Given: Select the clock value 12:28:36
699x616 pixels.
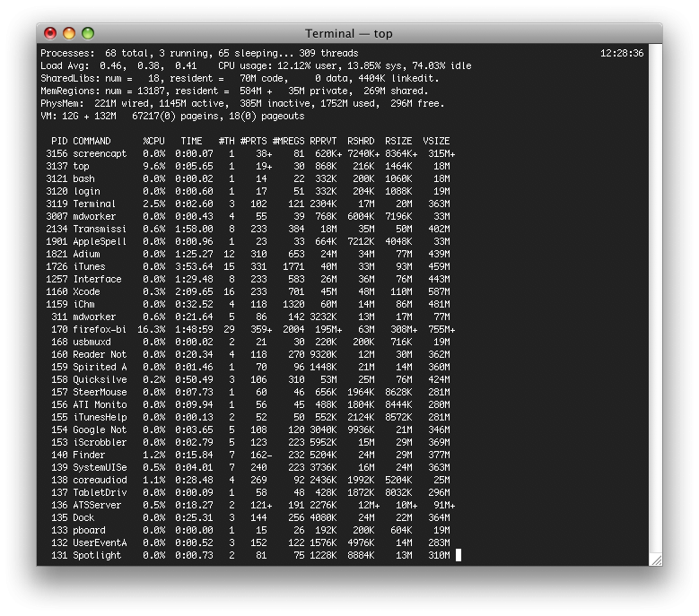Looking at the screenshot, I should tap(622, 54).
